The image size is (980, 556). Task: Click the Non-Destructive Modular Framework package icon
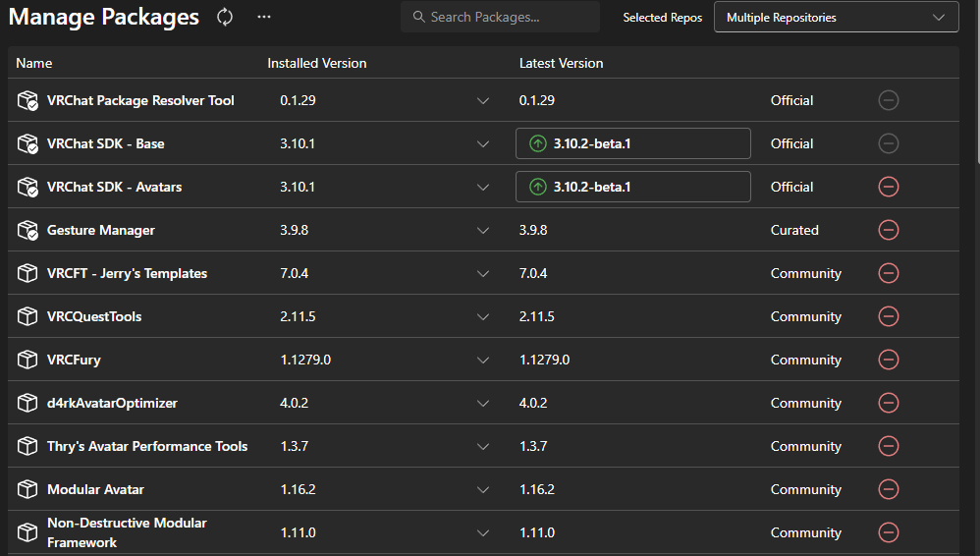click(x=27, y=532)
